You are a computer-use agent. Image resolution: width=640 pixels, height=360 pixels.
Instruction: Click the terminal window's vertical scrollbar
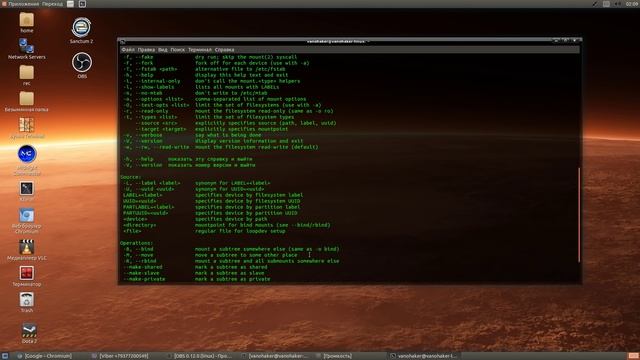point(579,215)
